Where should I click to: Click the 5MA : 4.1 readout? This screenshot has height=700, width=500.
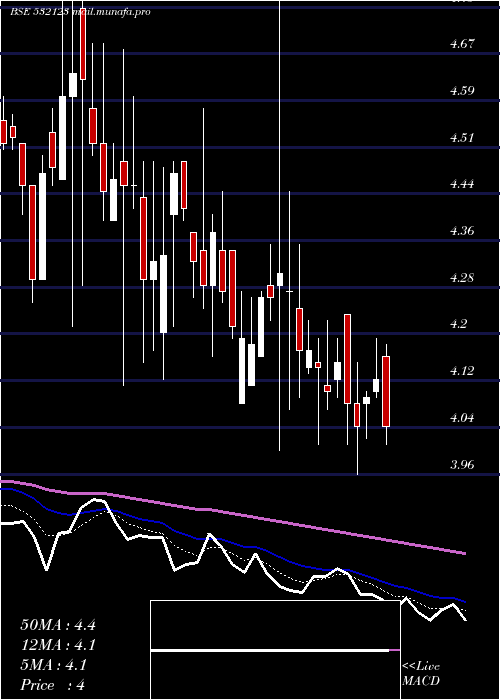pos(54,665)
